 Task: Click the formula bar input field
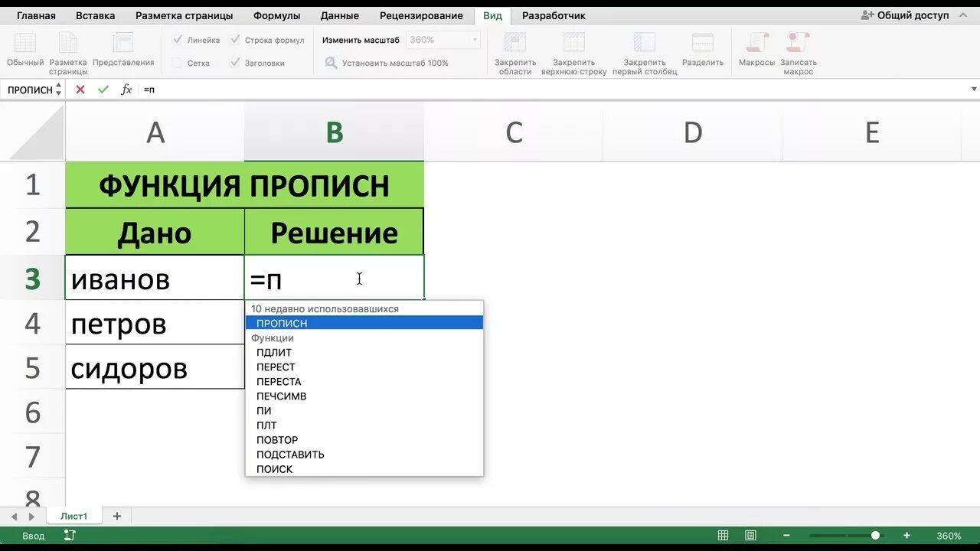pyautogui.click(x=551, y=90)
